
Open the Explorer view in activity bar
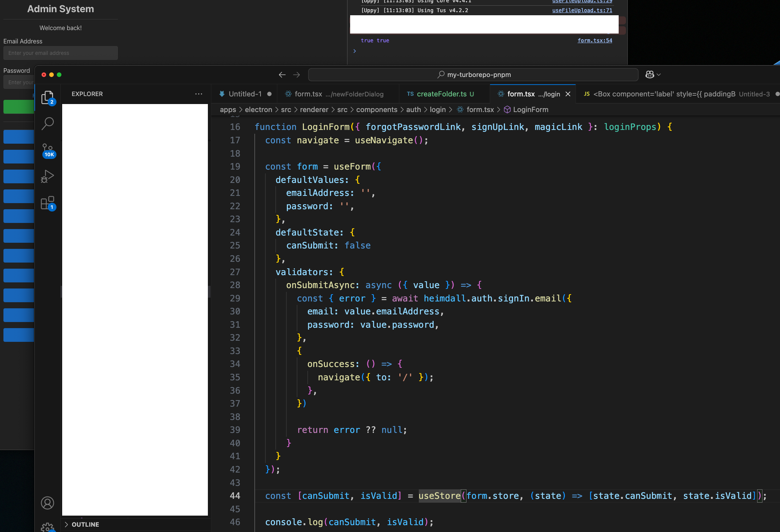click(x=47, y=98)
